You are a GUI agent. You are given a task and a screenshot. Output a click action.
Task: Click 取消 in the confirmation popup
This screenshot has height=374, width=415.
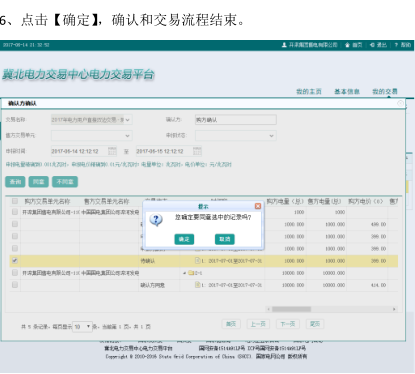click(225, 239)
